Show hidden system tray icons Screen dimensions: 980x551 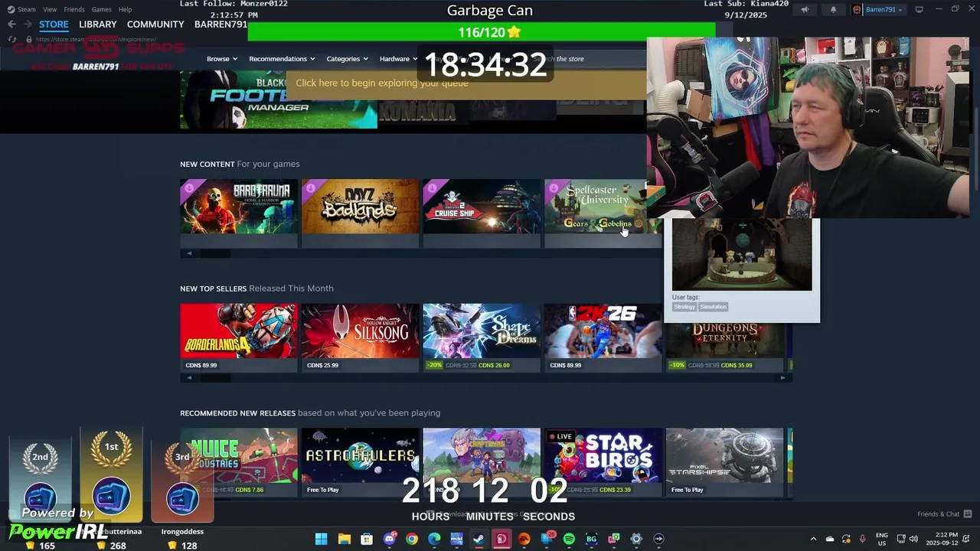813,539
